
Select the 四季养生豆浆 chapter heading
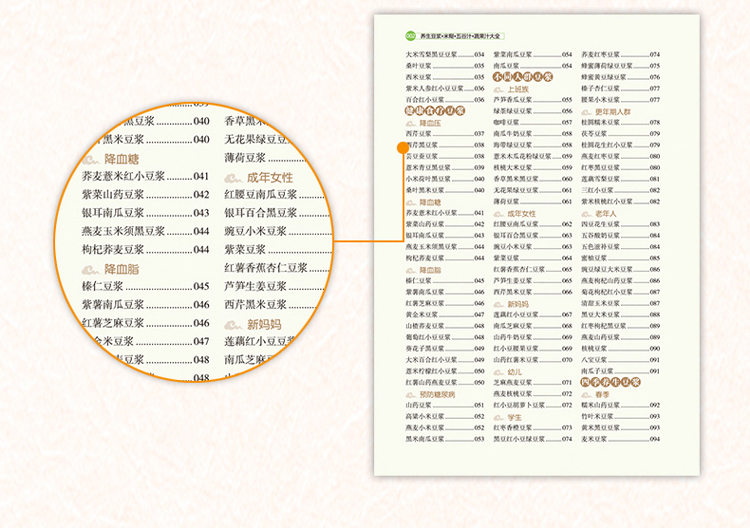610,381
